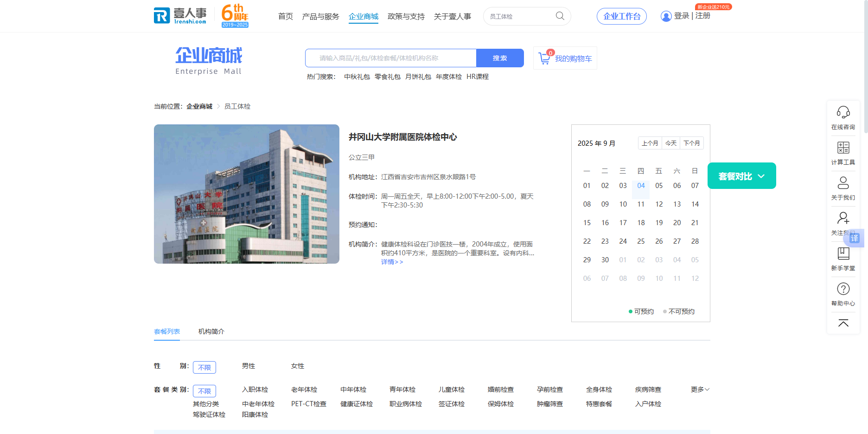Click the 6th anniversary badge

click(x=235, y=16)
